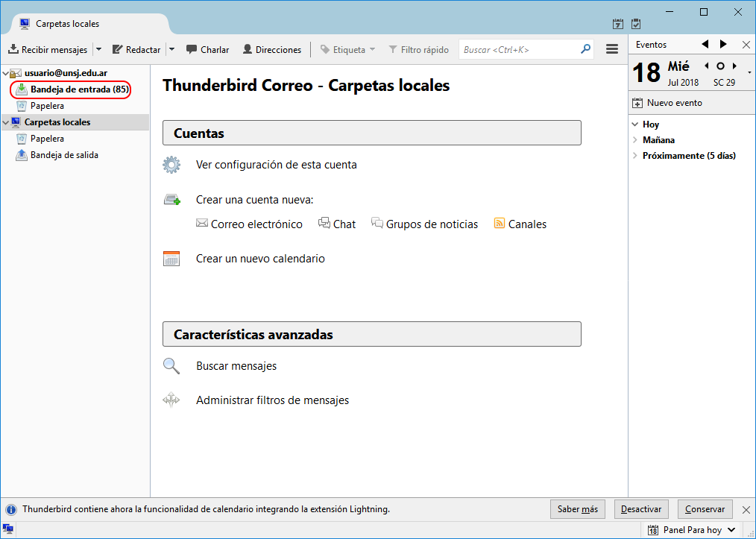Click the info icon in the notification bar
The image size is (756, 539).
point(10,510)
